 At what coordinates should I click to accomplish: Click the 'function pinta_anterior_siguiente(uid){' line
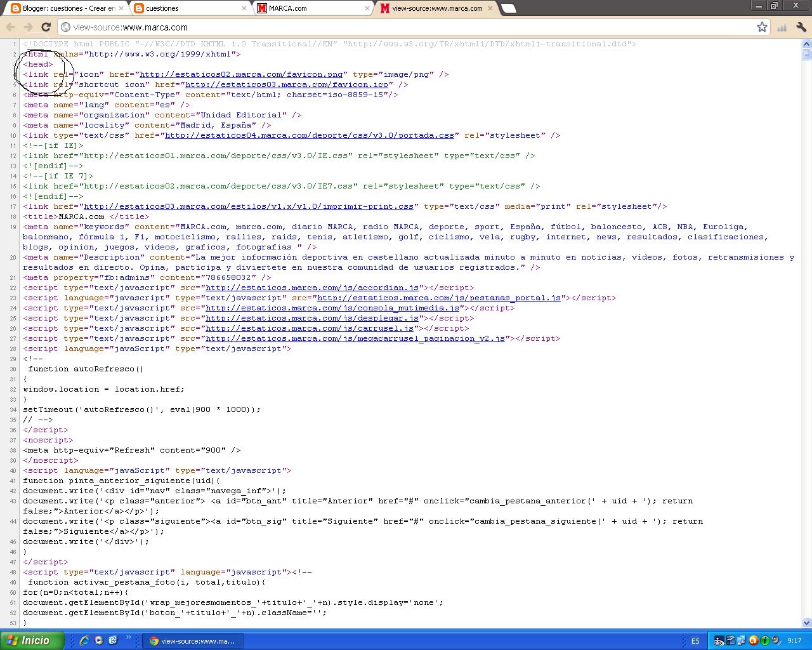(122, 481)
